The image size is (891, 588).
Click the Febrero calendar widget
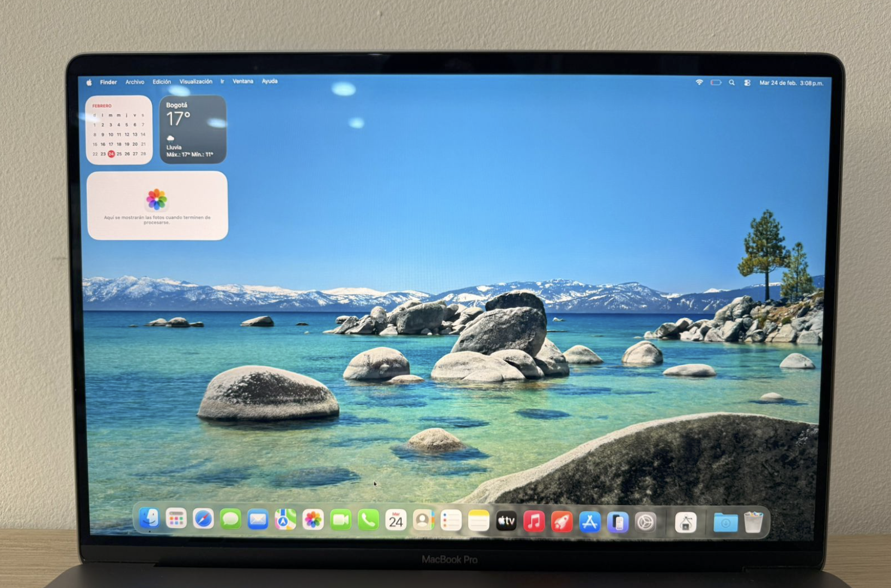[119, 130]
